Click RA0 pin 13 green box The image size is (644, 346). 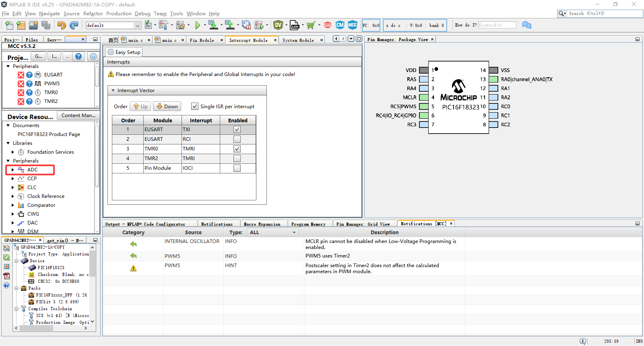click(493, 79)
